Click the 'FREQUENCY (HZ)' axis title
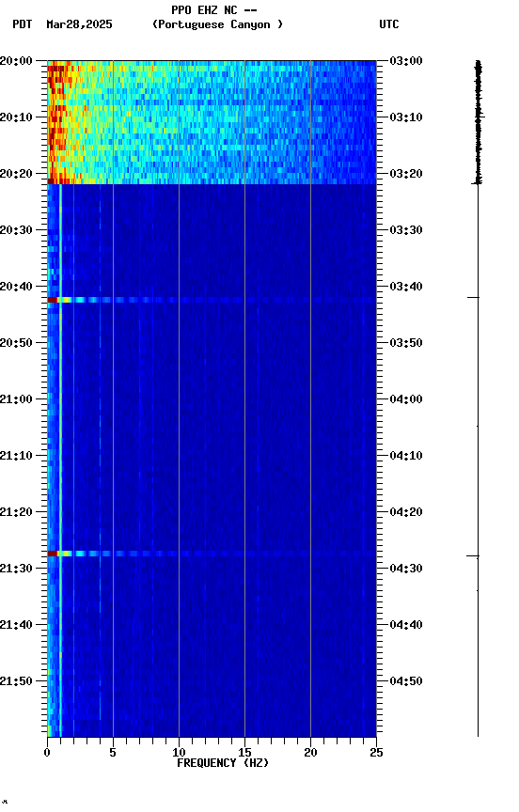The height and width of the screenshot is (812, 519). 223,763
